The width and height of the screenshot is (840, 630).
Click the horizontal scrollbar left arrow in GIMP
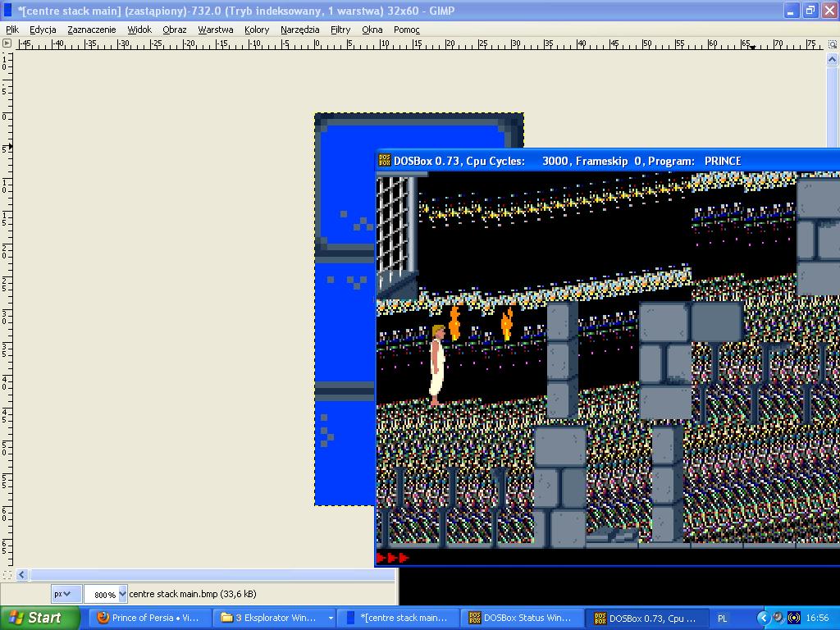tap(22, 575)
